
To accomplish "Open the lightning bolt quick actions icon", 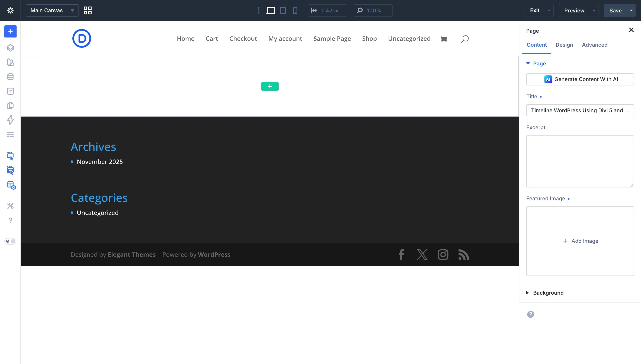I will [x=10, y=120].
